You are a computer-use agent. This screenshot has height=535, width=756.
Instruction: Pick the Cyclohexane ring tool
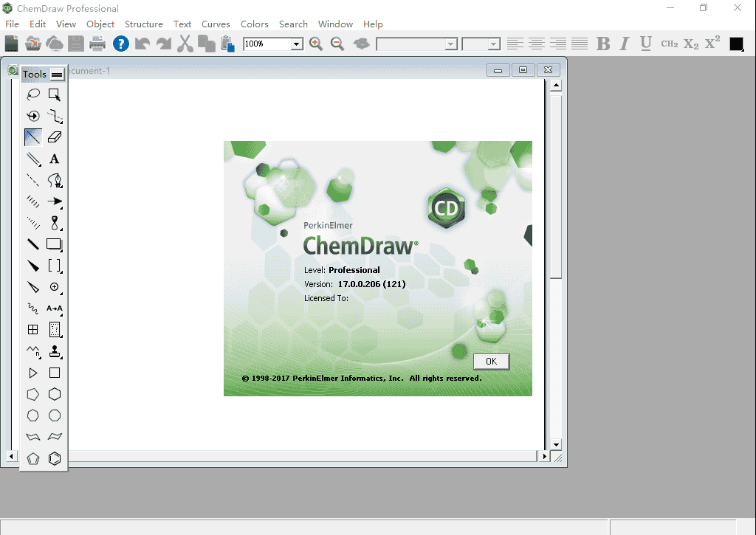55,394
